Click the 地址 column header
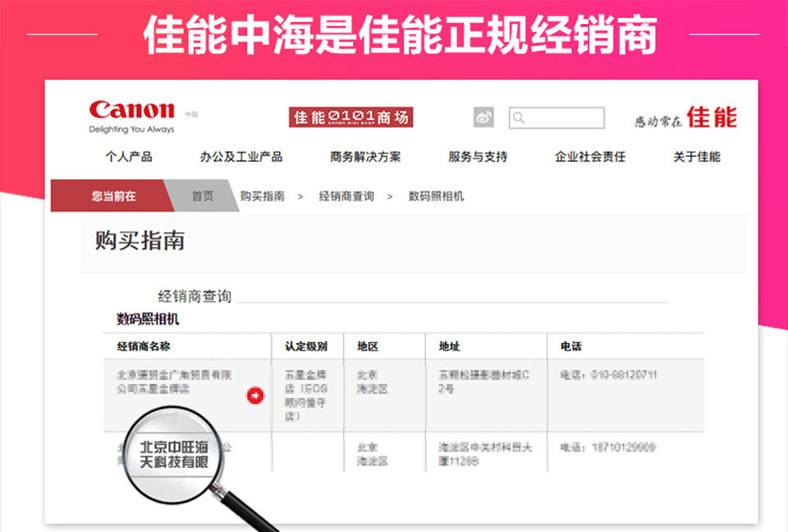 coord(449,346)
